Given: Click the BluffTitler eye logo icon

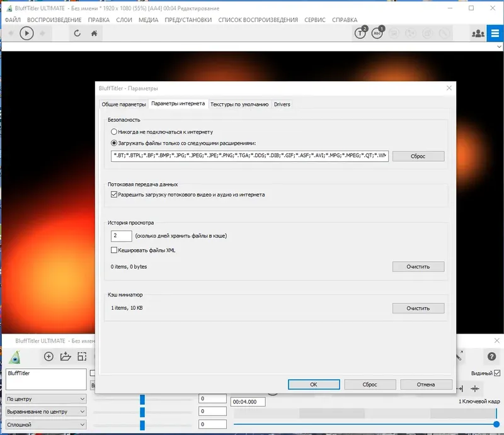Looking at the screenshot, I should coord(14,357).
